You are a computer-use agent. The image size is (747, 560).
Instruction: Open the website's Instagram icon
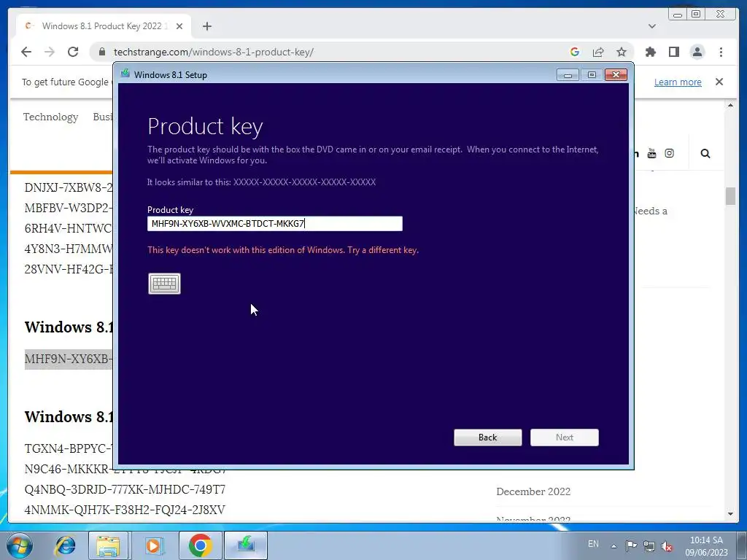click(670, 153)
